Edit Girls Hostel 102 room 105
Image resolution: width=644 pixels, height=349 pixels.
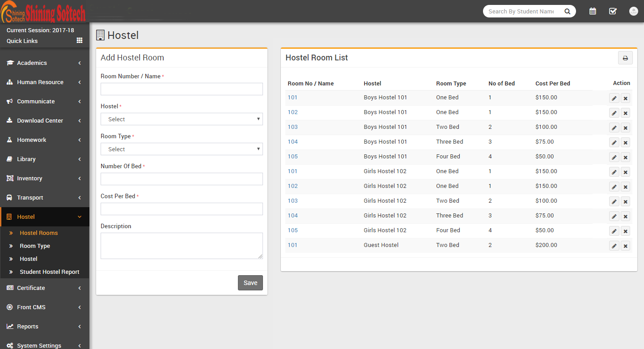(x=614, y=231)
